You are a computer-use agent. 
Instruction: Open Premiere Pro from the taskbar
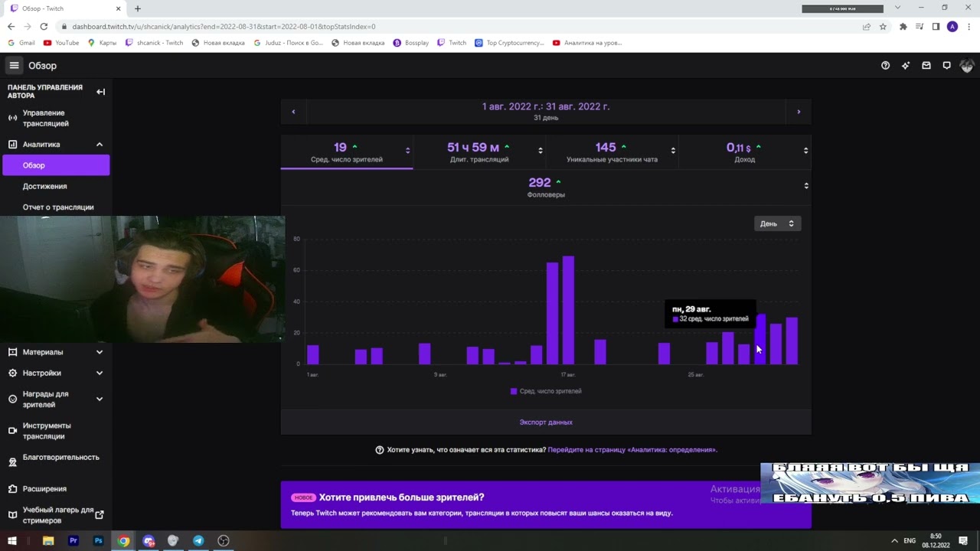click(x=73, y=540)
